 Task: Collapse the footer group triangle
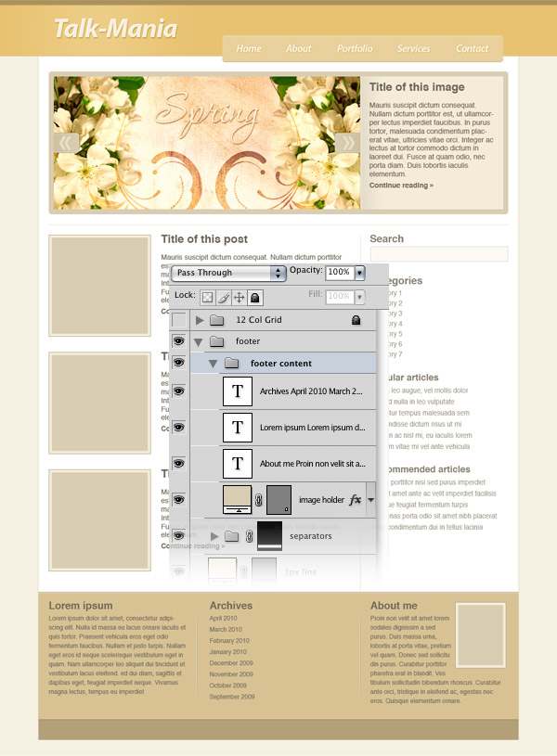click(198, 342)
